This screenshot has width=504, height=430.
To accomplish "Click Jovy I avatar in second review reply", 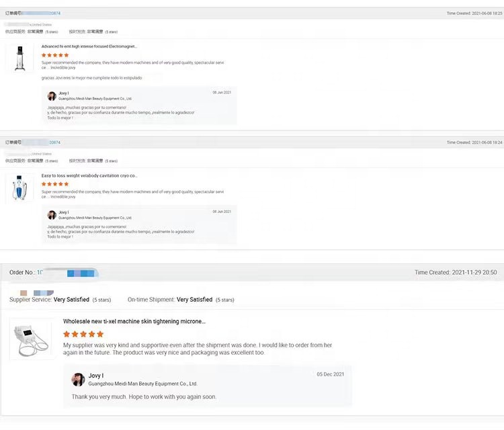I will tap(52, 215).
